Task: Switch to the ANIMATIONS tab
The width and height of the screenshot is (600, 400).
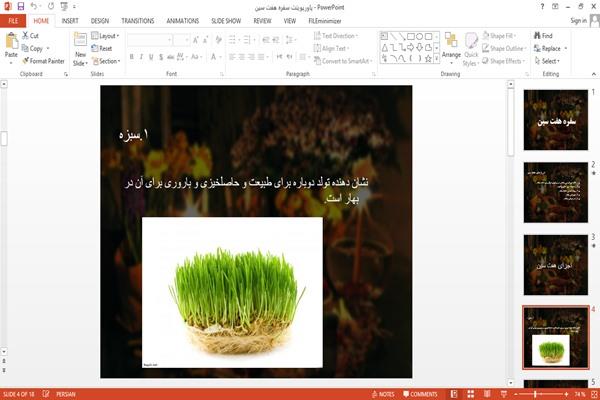Action: 183,21
